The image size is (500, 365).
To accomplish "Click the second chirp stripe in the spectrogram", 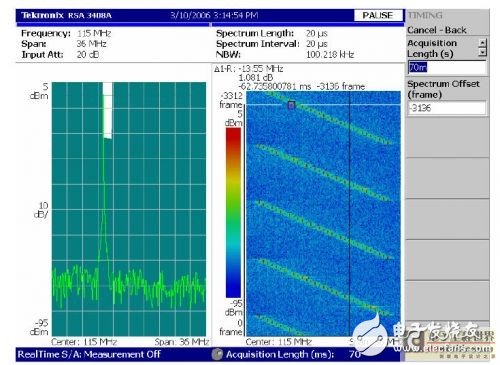I will point(323,173).
